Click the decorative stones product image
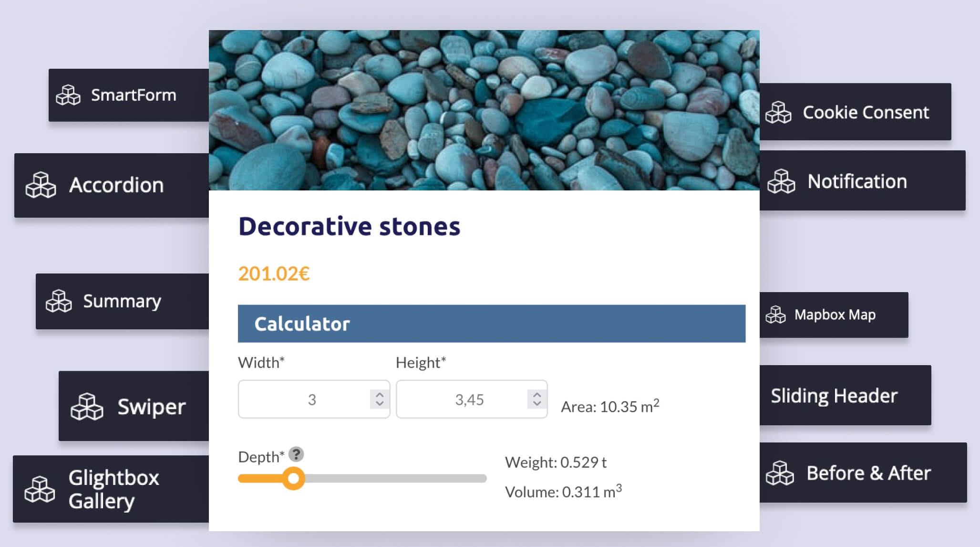Image resolution: width=980 pixels, height=547 pixels. click(484, 110)
